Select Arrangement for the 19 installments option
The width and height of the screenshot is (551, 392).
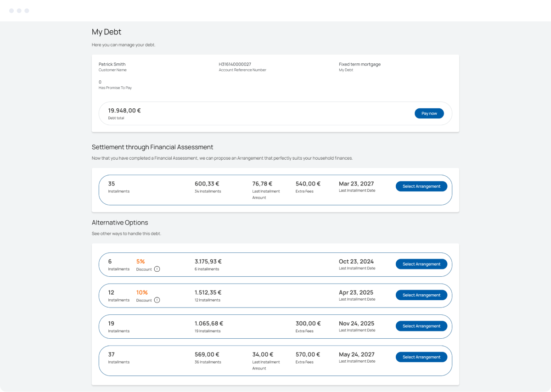(421, 326)
